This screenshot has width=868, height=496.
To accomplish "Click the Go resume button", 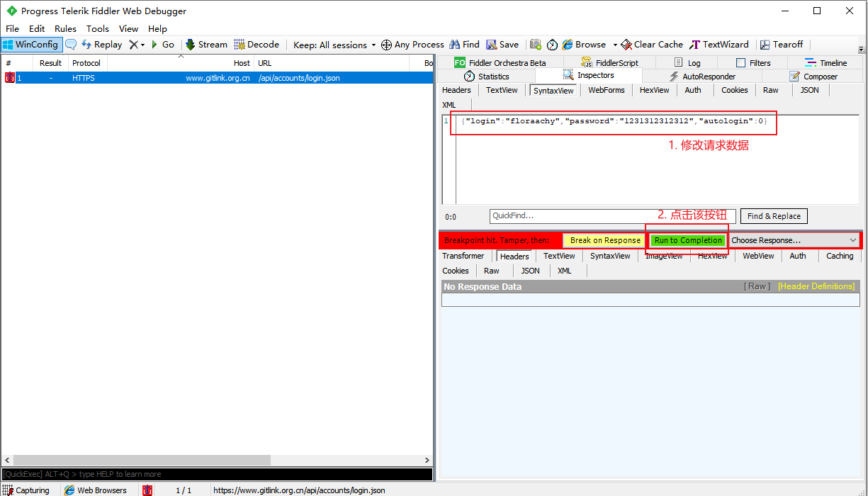I will pyautogui.click(x=162, y=44).
